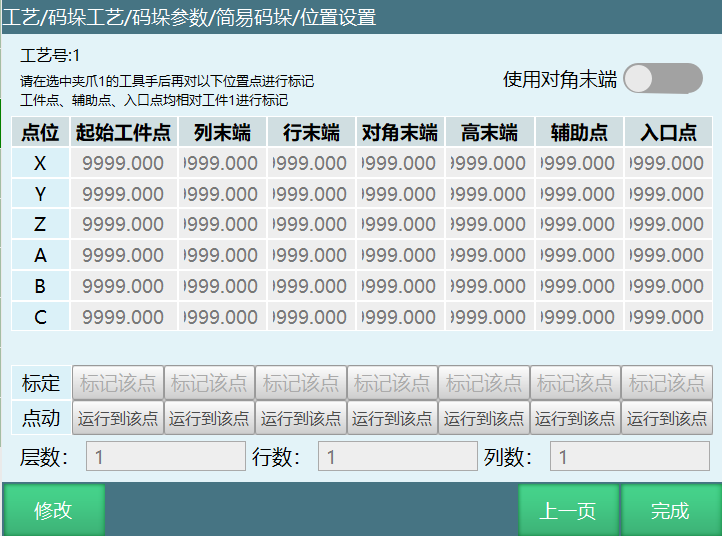This screenshot has width=722, height=536.
Task: Select the 层数 input field
Action: pos(165,457)
